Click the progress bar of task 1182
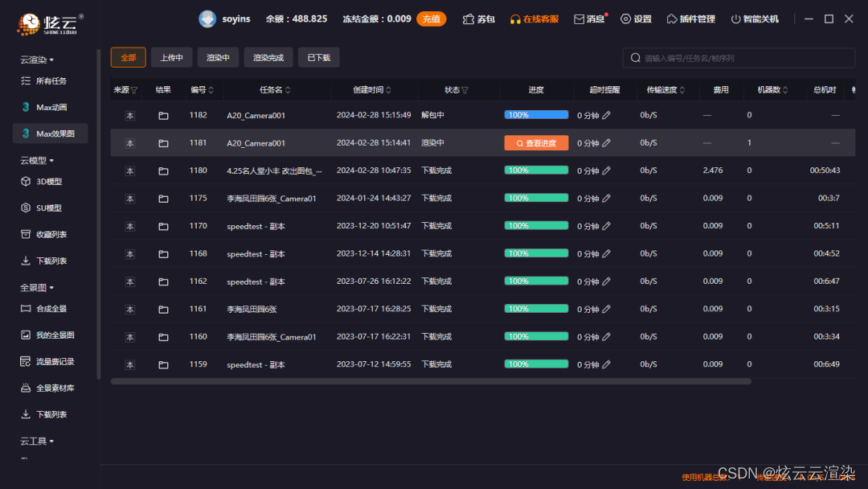The width and height of the screenshot is (868, 489). 536,115
